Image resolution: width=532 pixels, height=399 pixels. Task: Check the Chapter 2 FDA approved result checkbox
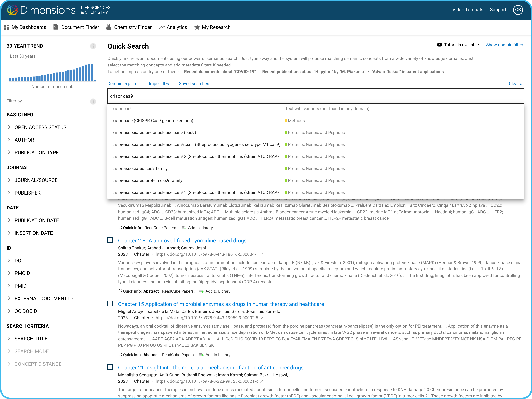110,240
